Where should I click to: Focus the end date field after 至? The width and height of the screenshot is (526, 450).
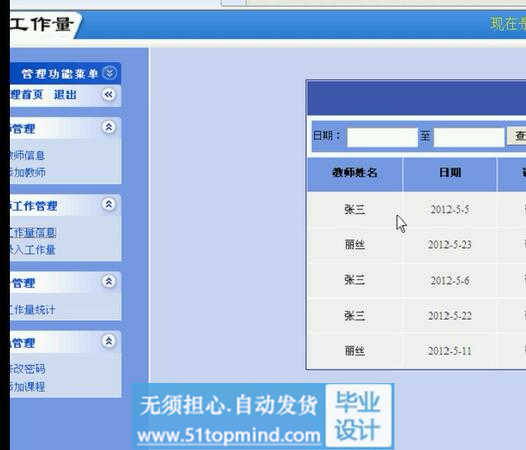[x=469, y=137]
